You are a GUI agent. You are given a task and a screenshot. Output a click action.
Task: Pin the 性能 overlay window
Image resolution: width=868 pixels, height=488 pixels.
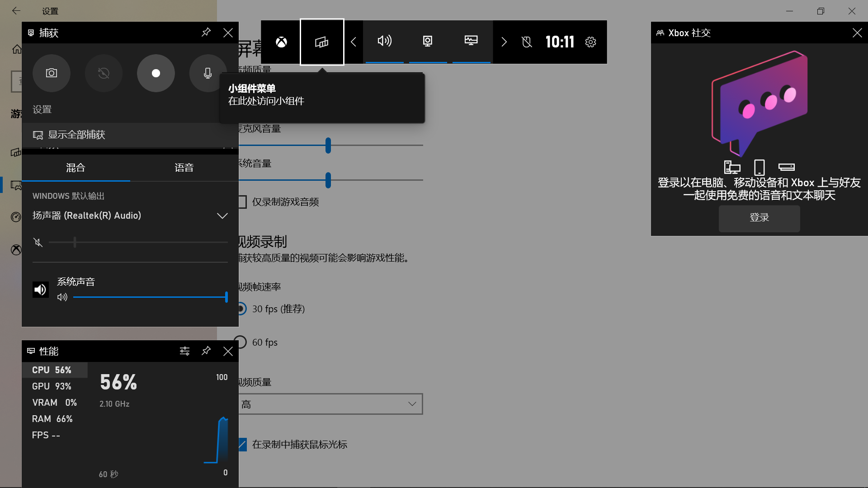click(x=206, y=351)
